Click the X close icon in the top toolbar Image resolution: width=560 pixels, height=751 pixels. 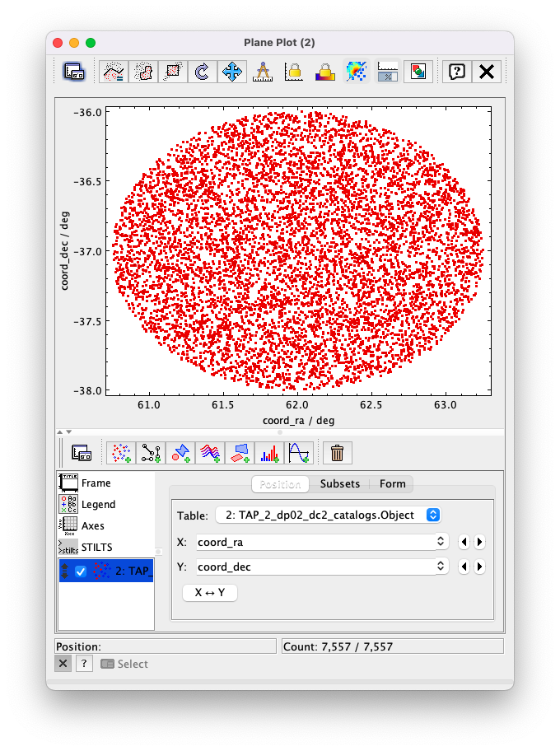tap(487, 72)
